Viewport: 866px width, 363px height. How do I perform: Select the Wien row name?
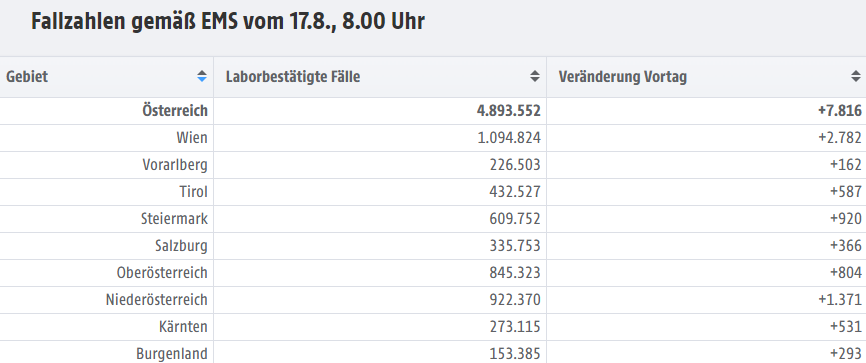click(x=192, y=138)
